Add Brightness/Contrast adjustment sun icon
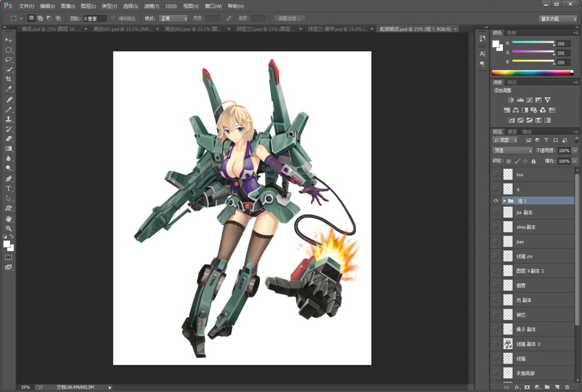This screenshot has width=582, height=392. pos(511,100)
